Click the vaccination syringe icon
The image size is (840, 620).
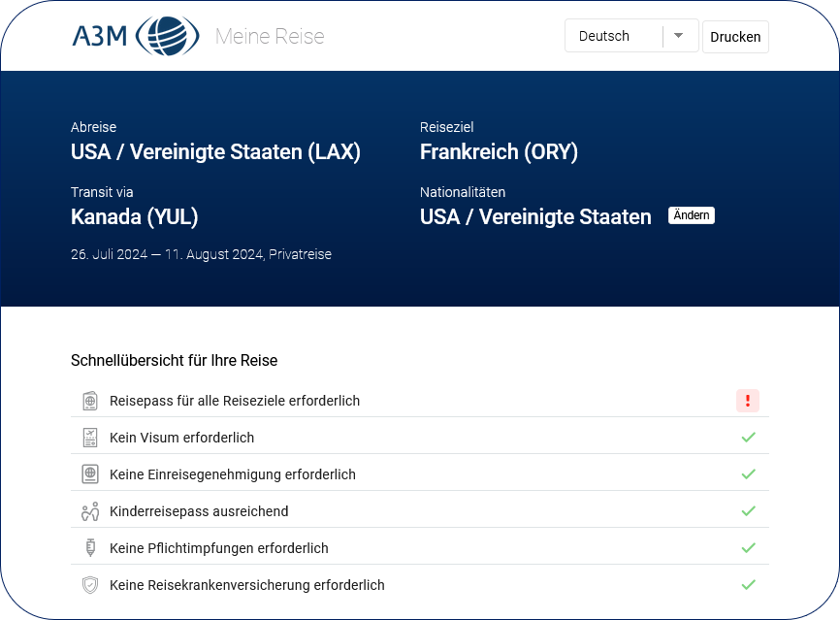click(90, 548)
